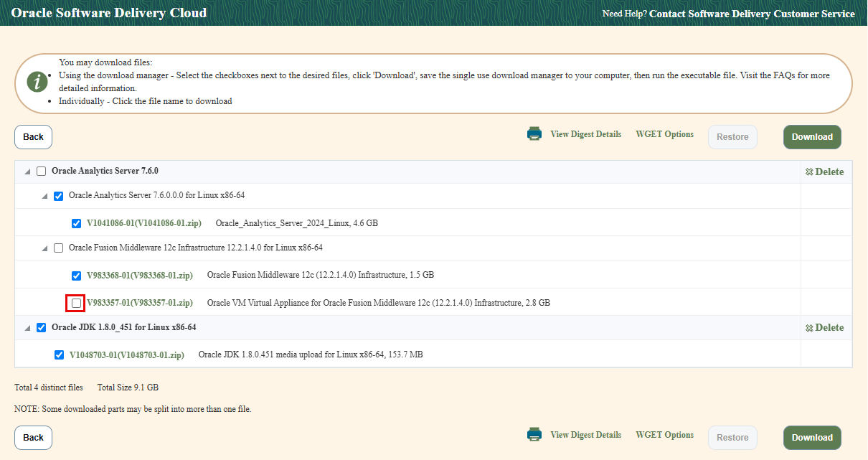
Task: Click the upper Back button
Action: tap(33, 137)
